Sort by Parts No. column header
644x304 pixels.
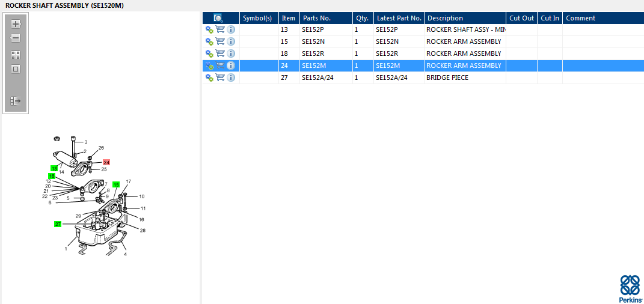click(x=326, y=18)
